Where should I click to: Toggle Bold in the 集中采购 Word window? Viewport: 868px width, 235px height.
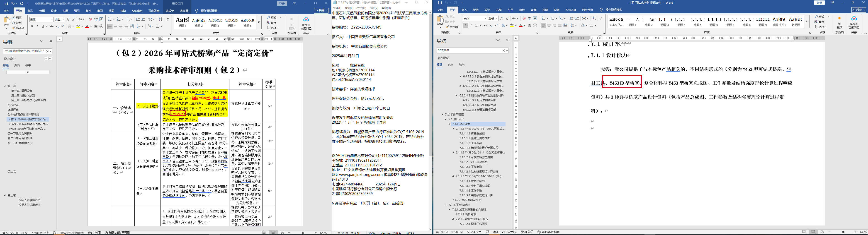point(32,26)
